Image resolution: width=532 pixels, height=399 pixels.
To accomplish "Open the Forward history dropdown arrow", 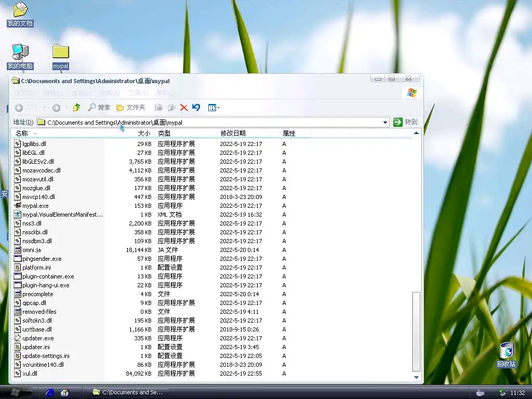I will click(66, 108).
